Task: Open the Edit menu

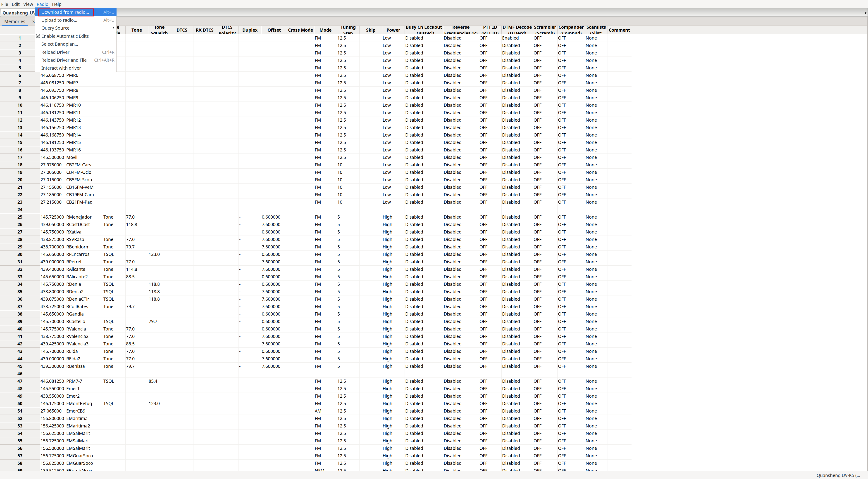Action: point(15,4)
